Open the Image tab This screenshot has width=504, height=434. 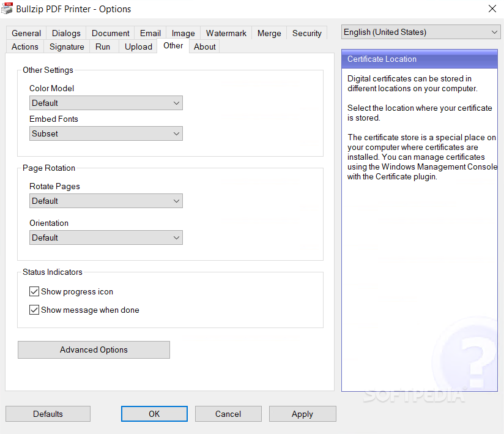point(183,33)
